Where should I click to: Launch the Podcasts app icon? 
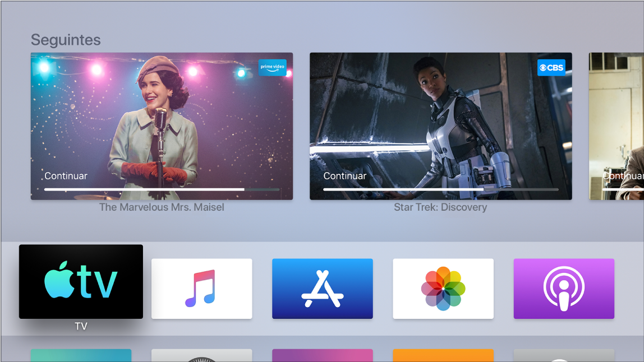[564, 289]
